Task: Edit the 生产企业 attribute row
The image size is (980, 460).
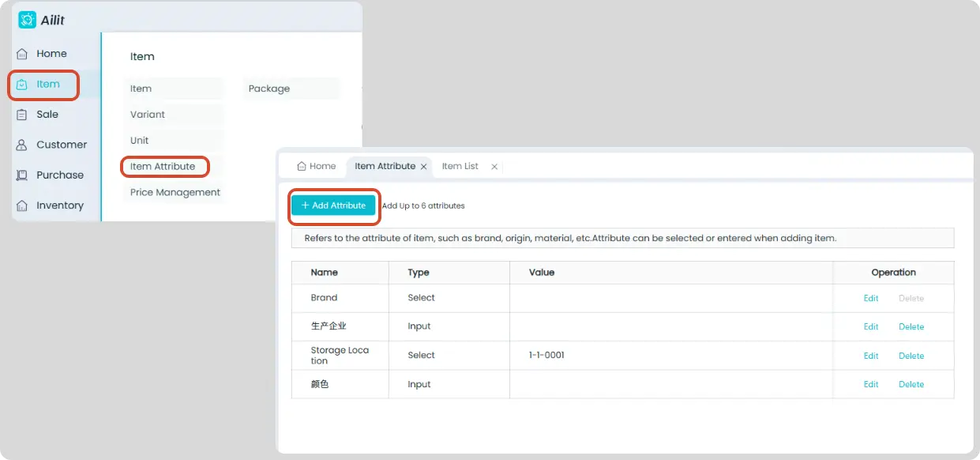Action: (x=871, y=326)
